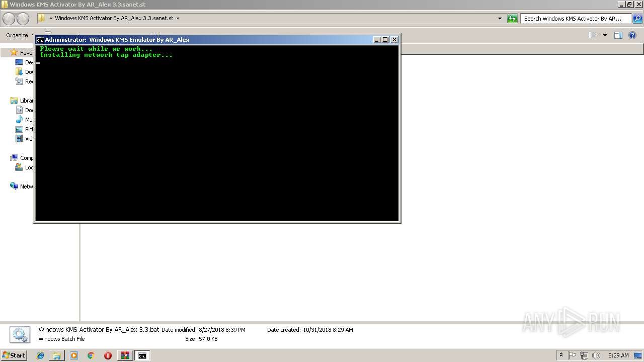Open the volume speaker tray icon
644x362 pixels.
pyautogui.click(x=596, y=355)
